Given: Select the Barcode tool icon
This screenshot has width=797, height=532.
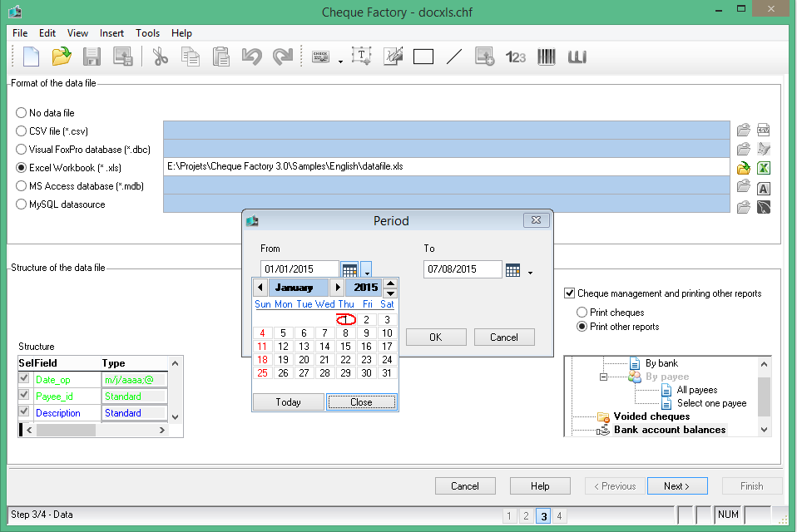Looking at the screenshot, I should [547, 57].
